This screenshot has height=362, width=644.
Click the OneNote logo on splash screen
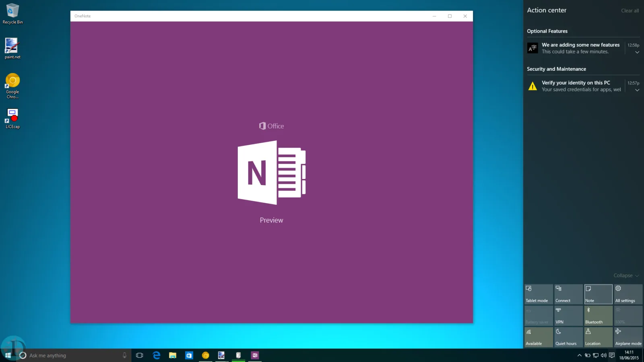272,173
